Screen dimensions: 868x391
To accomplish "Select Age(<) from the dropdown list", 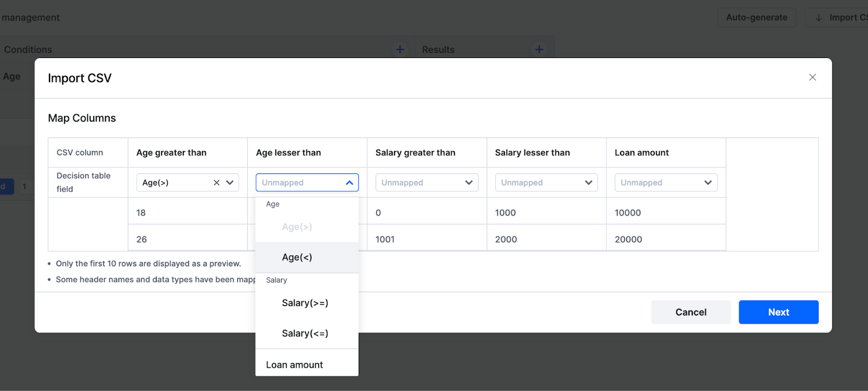I will (x=307, y=258).
